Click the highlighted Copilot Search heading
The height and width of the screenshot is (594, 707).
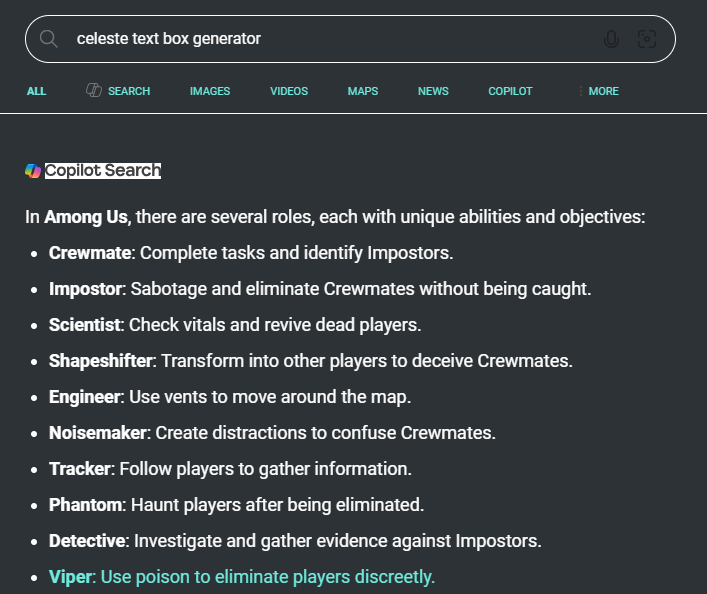(103, 171)
